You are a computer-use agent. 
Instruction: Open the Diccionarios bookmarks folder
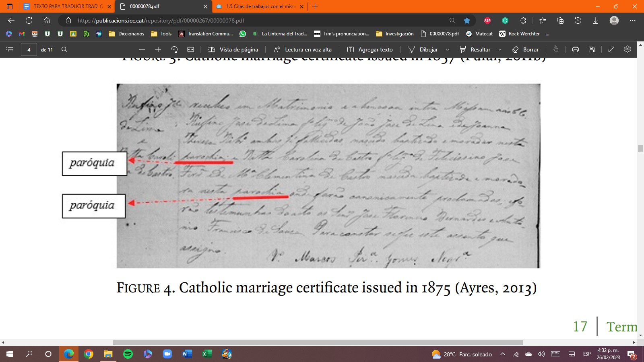(126, 34)
